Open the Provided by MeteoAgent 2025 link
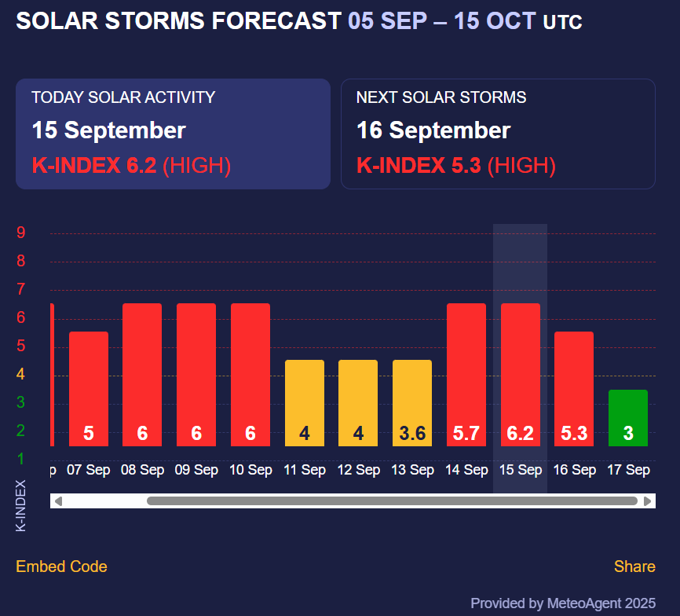 point(562,603)
